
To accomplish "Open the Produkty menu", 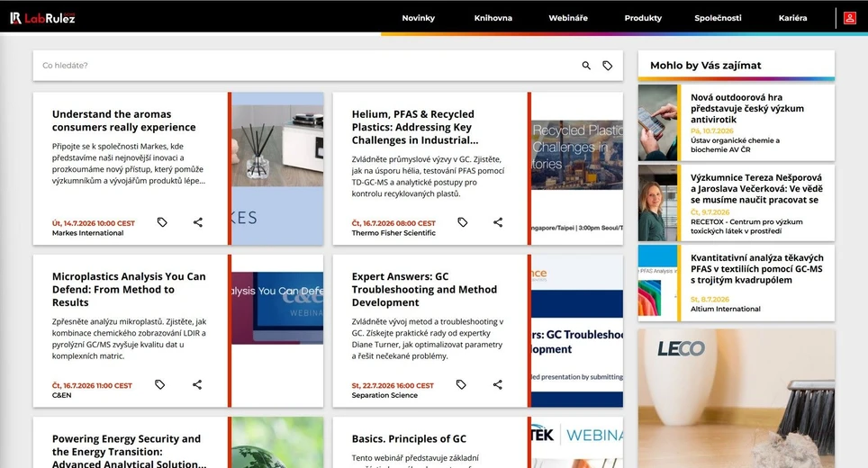I will [643, 18].
